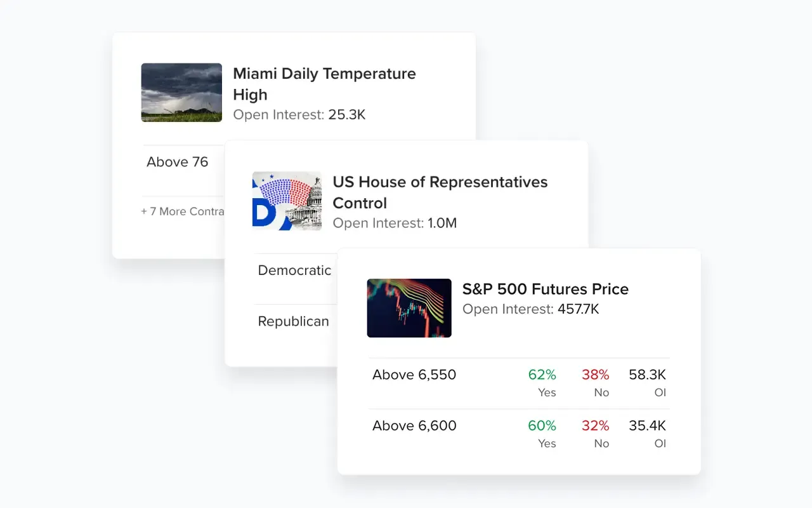Screen dimensions: 812x508
Task: Expand the +7 More Contracts link
Action: [183, 211]
